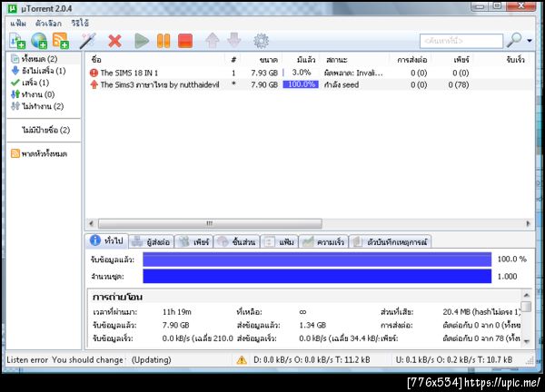The width and height of the screenshot is (545, 392).
Task: Open the วิธีใช้ menu
Action: click(80, 24)
